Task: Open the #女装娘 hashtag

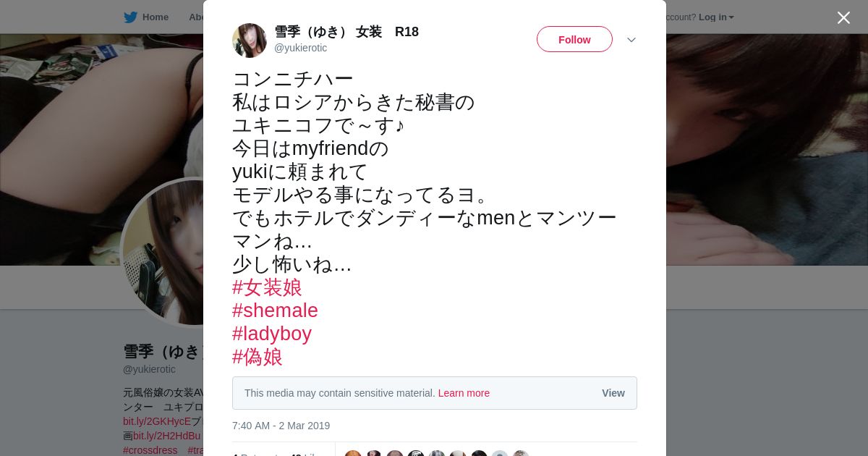Action: click(x=267, y=287)
